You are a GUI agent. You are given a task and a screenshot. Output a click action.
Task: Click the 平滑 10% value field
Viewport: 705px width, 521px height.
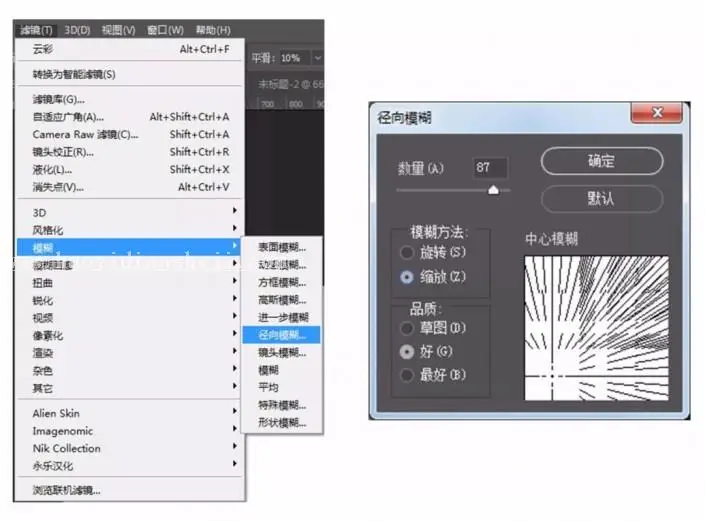click(x=293, y=58)
